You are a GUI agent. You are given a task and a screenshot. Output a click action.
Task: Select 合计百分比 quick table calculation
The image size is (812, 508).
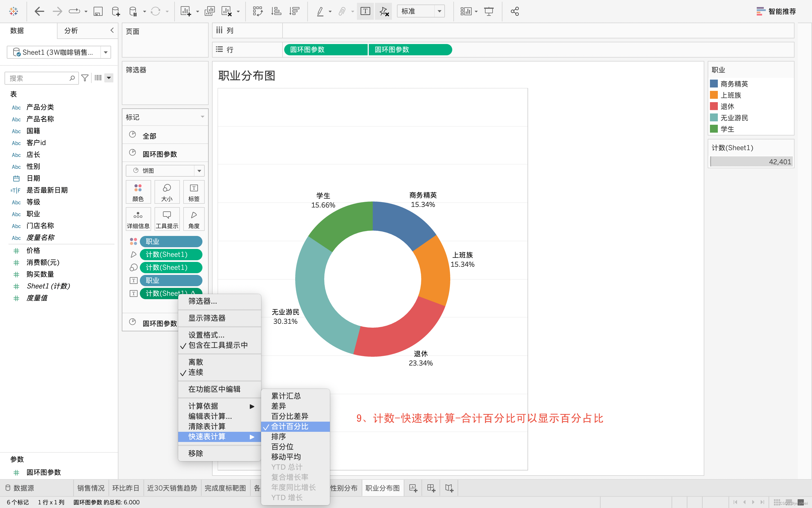point(295,427)
